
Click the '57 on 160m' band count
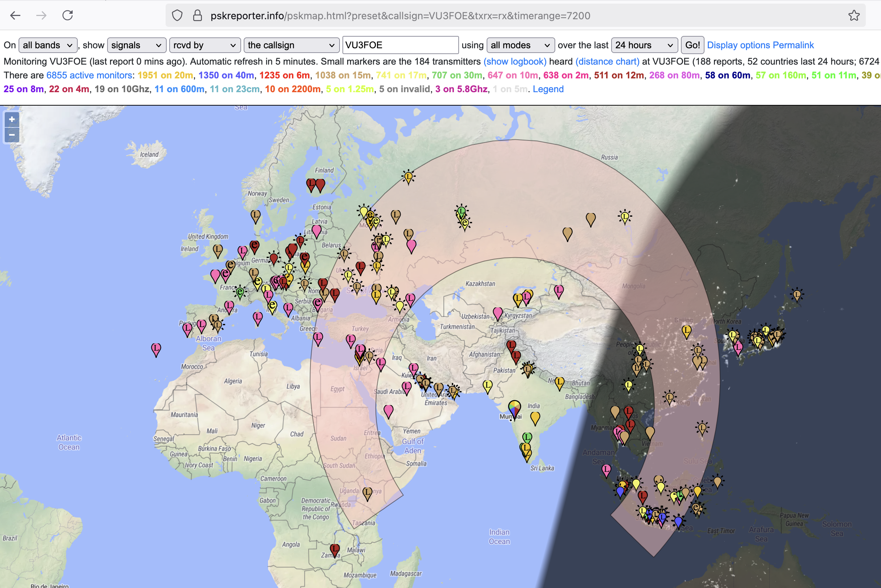click(x=781, y=75)
